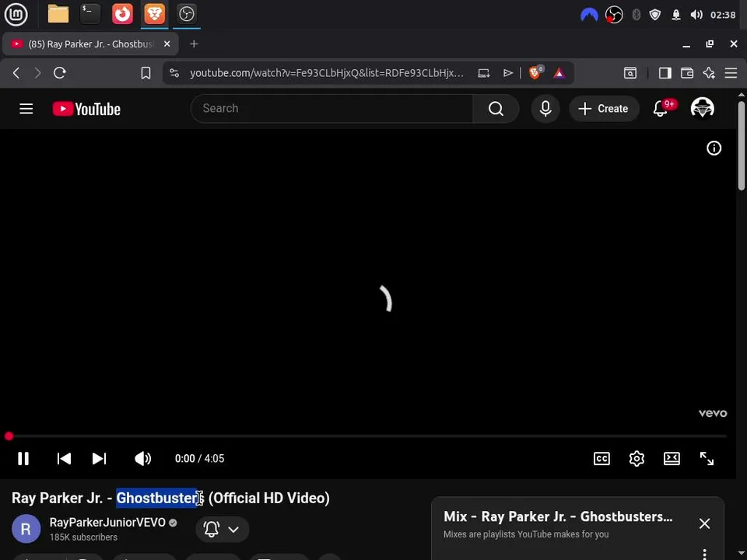Open the Mix playlist more options
Image resolution: width=747 pixels, height=560 pixels.
(x=704, y=555)
